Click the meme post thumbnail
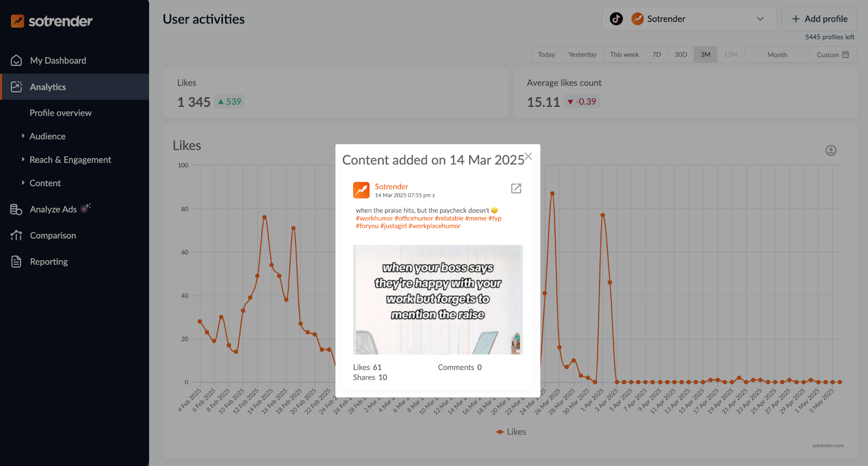 coord(438,299)
